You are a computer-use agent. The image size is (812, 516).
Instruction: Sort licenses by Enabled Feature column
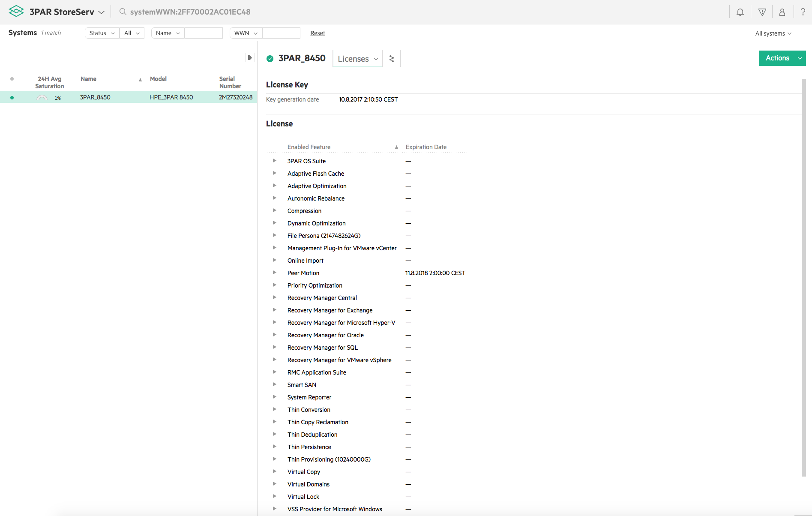[309, 147]
